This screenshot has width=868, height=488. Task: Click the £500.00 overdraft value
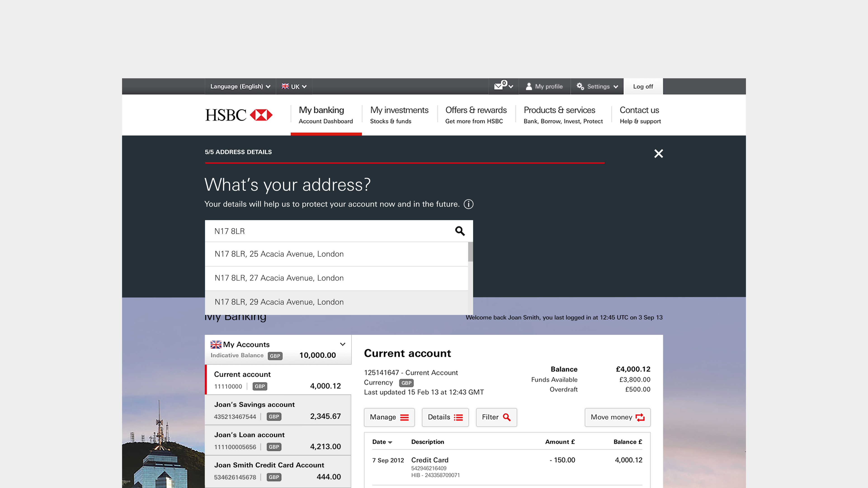pos(637,390)
